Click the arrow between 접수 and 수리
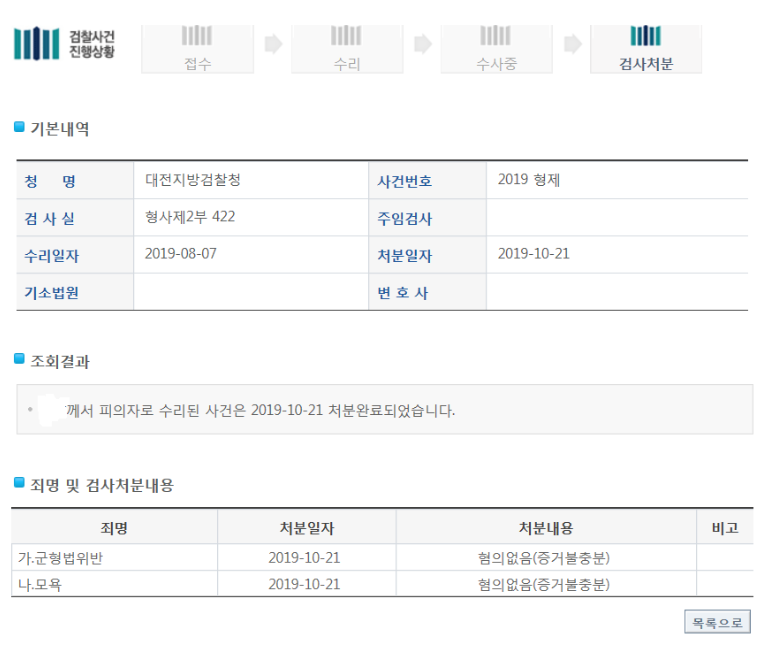 272,44
